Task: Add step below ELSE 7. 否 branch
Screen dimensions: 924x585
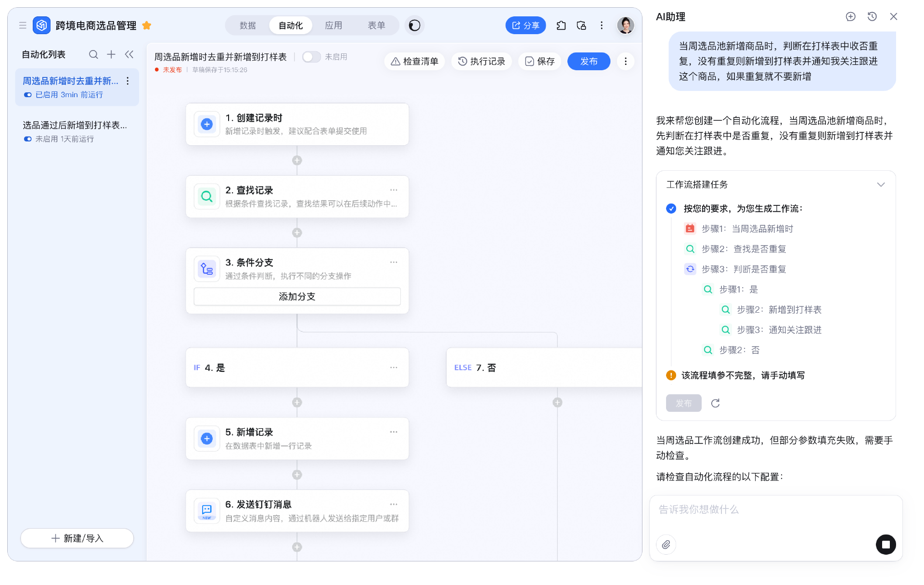Action: coord(557,402)
